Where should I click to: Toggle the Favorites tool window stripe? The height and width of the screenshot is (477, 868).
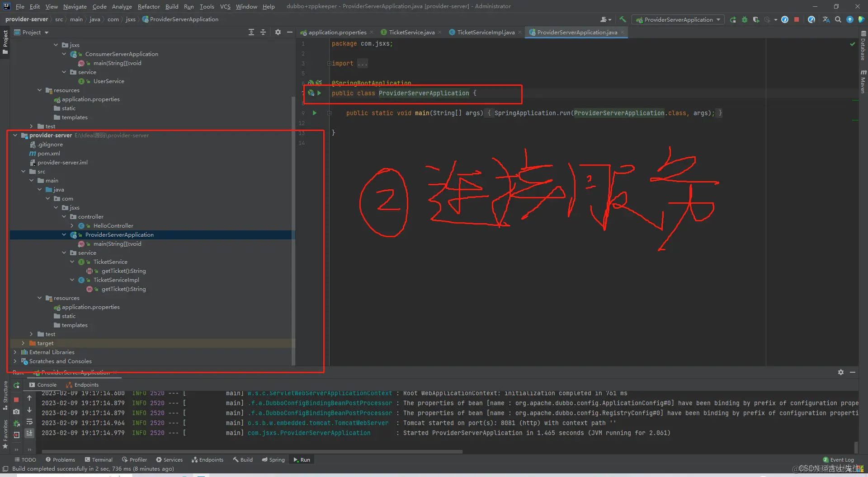(x=5, y=434)
